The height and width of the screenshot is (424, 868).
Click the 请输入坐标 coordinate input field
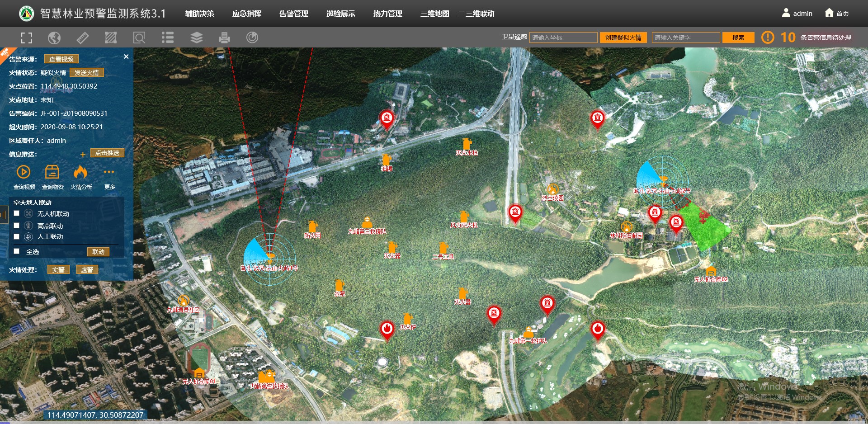[x=563, y=38]
